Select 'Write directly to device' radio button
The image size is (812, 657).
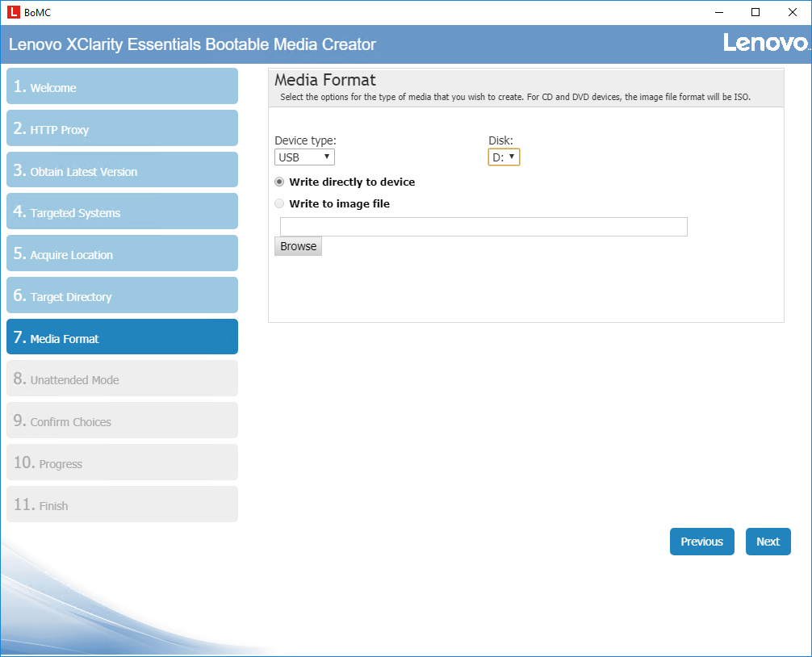[x=280, y=182]
